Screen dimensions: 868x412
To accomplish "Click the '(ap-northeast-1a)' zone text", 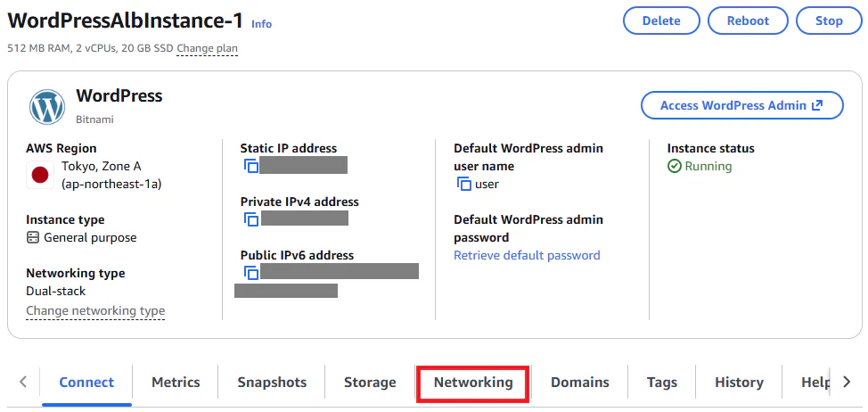I will (111, 184).
